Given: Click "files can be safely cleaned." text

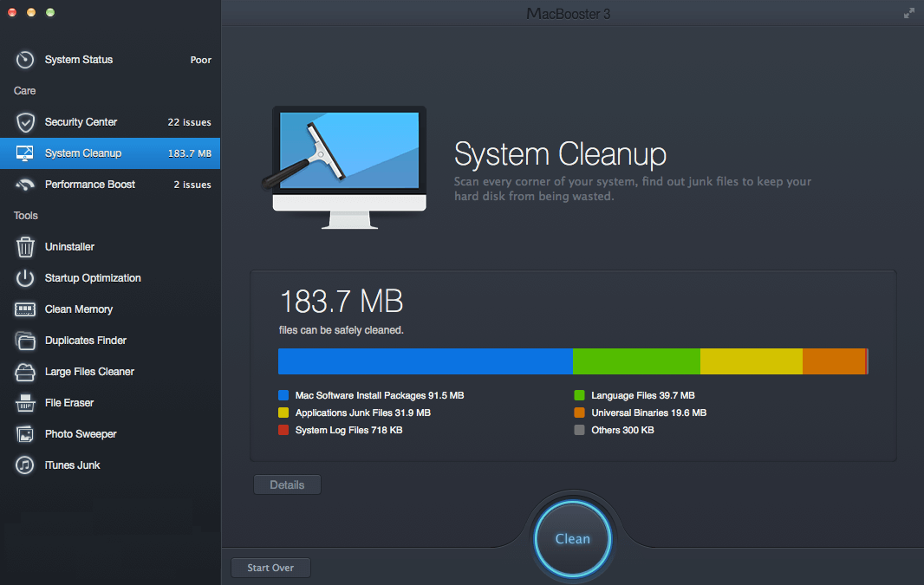Looking at the screenshot, I should pyautogui.click(x=342, y=330).
